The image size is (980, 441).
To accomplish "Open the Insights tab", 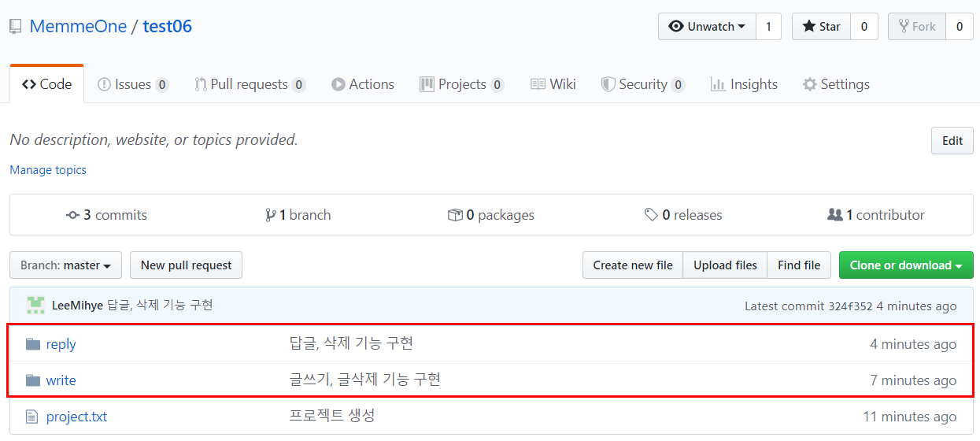I will pyautogui.click(x=744, y=84).
